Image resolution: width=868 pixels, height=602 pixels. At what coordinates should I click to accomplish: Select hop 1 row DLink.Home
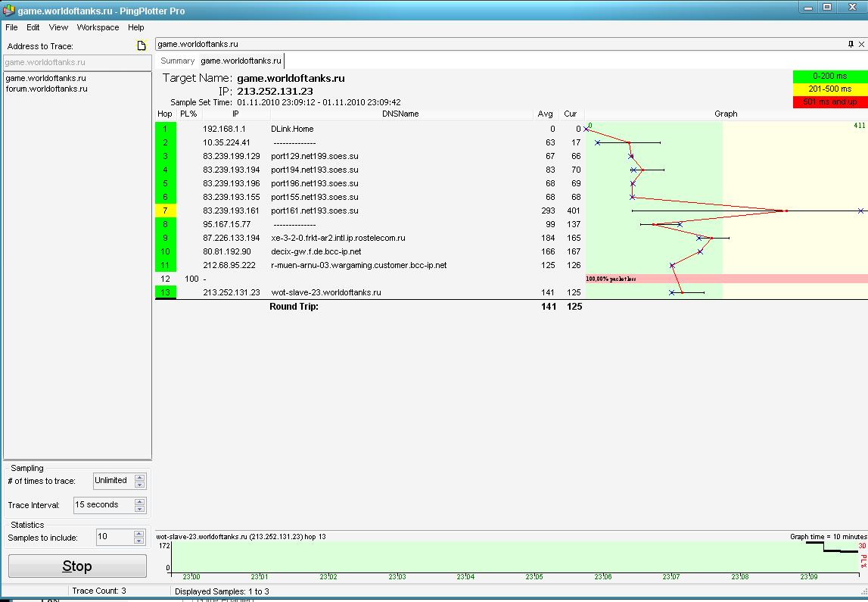coord(370,129)
